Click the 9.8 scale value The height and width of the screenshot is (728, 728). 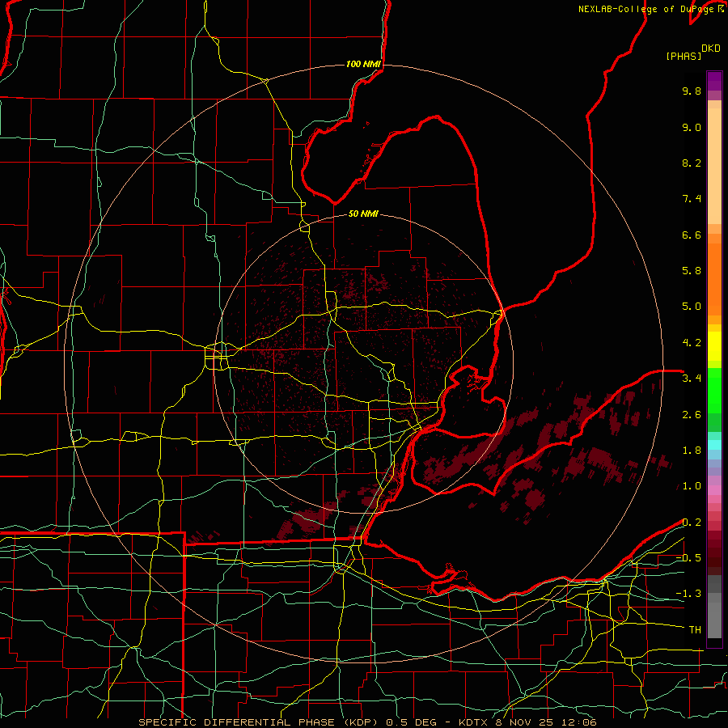[x=692, y=91]
